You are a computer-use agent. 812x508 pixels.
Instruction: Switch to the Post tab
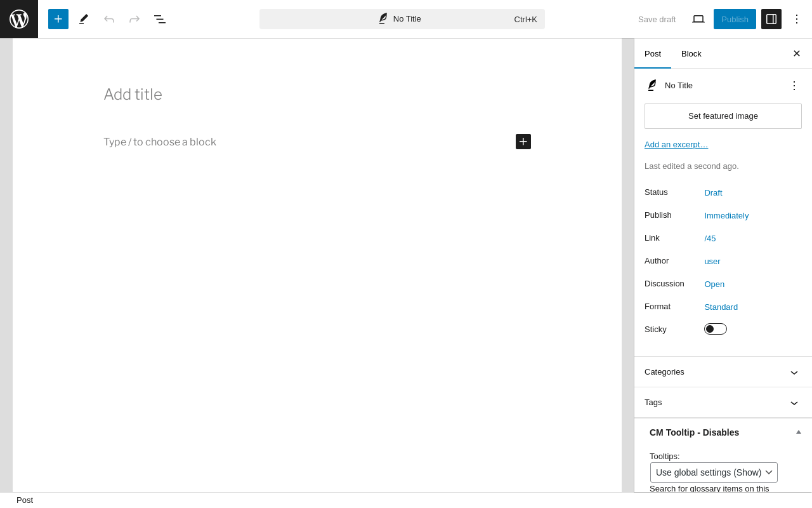tap(653, 53)
